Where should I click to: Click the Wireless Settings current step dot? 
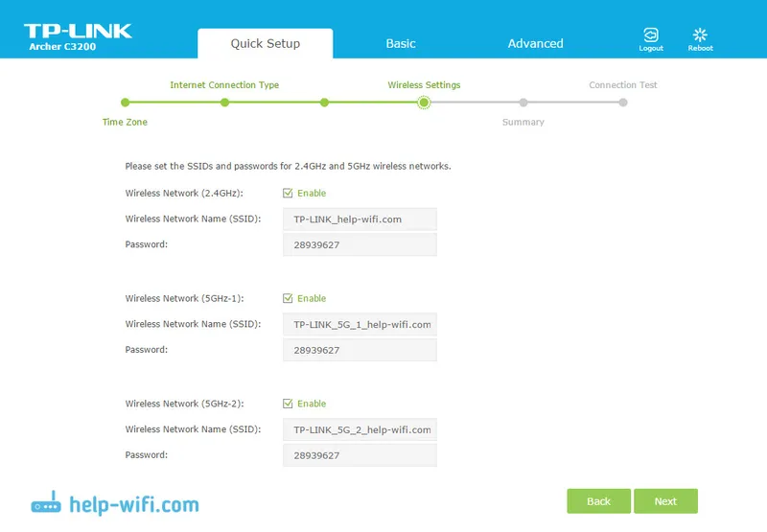coord(424,103)
